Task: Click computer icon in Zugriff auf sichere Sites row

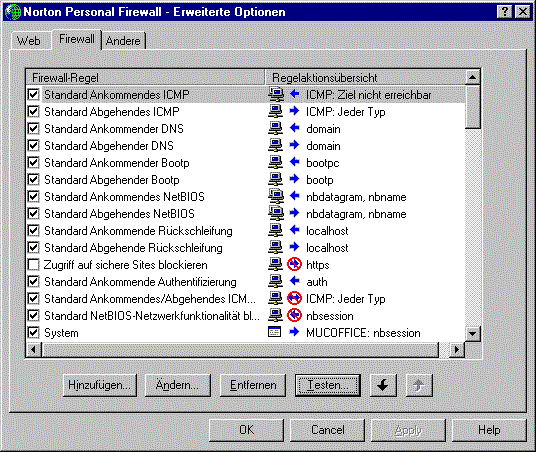Action: (x=275, y=264)
